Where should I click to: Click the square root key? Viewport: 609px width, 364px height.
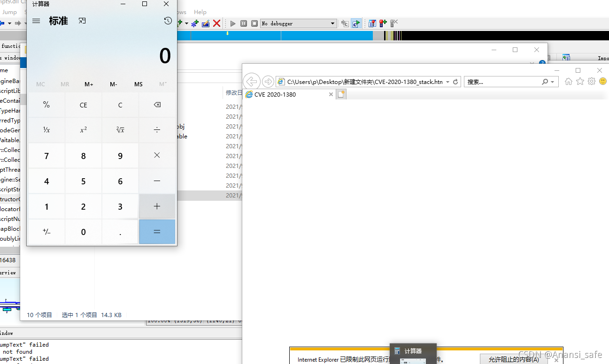point(120,130)
